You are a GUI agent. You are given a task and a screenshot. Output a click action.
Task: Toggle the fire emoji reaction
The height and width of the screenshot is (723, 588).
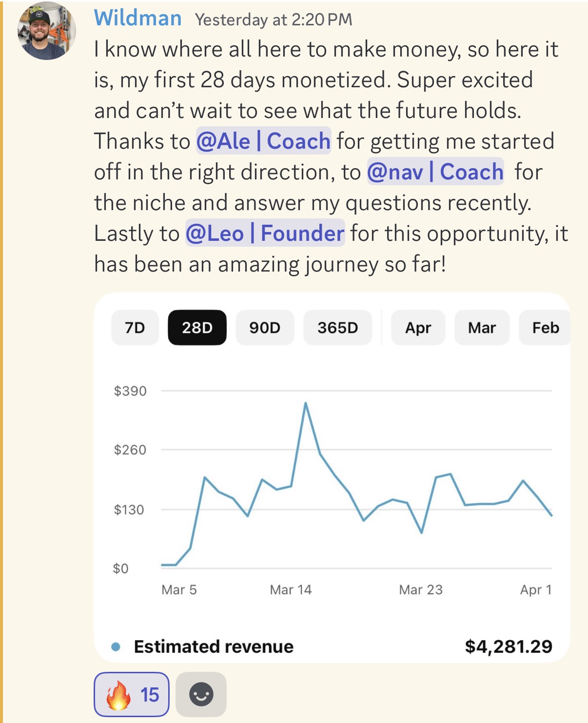[132, 694]
